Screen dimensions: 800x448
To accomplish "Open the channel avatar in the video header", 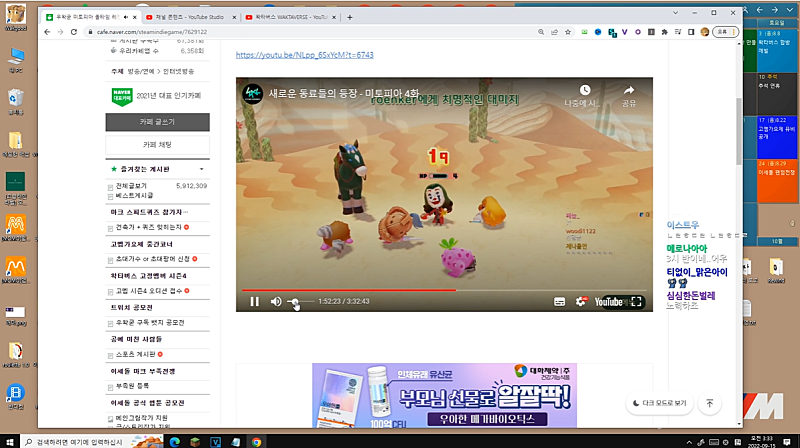I will click(253, 94).
